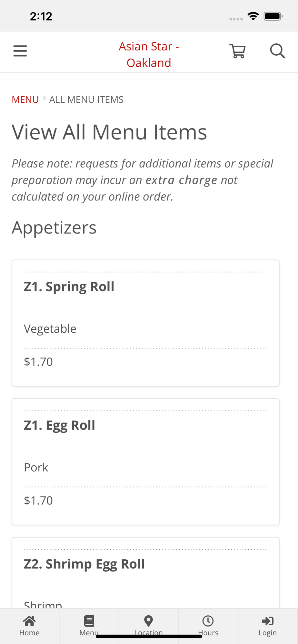Tap the Wi-Fi status bar icon
This screenshot has height=644, width=298.
click(x=253, y=16)
